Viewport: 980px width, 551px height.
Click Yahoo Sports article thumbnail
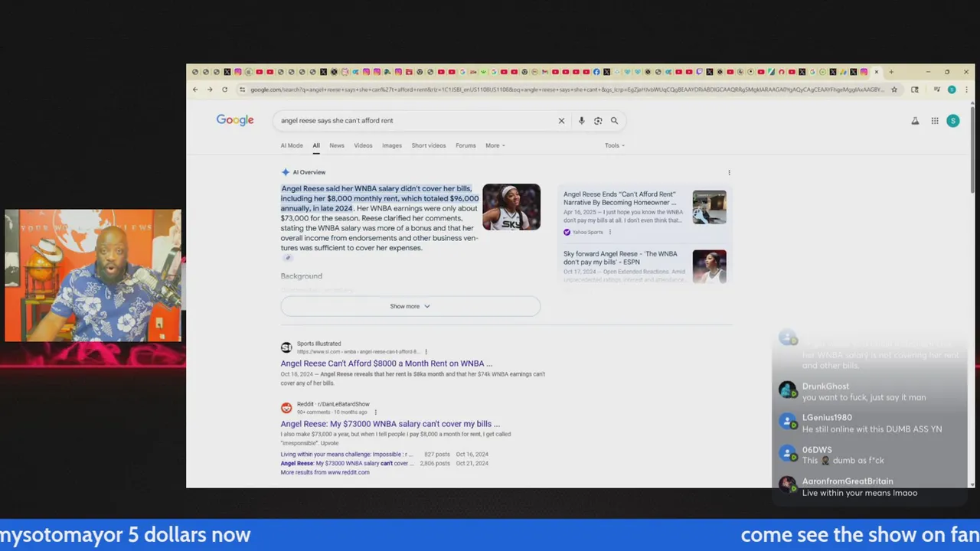710,207
